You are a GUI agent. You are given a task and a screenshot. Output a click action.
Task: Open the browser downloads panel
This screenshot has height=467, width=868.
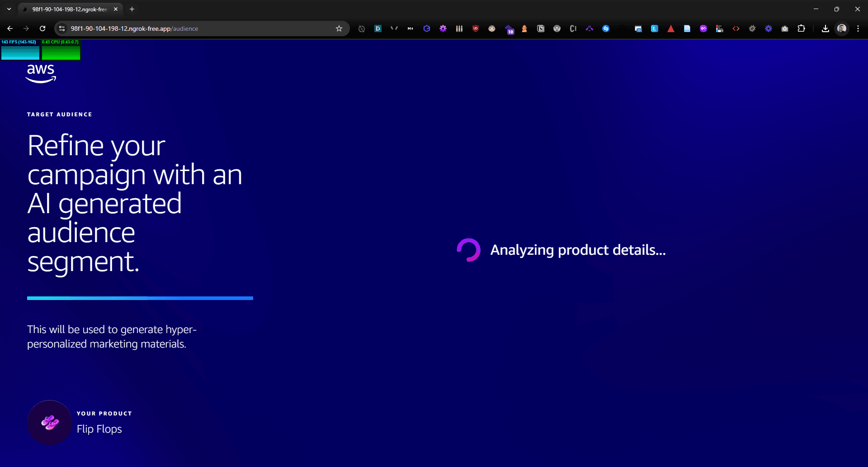826,29
